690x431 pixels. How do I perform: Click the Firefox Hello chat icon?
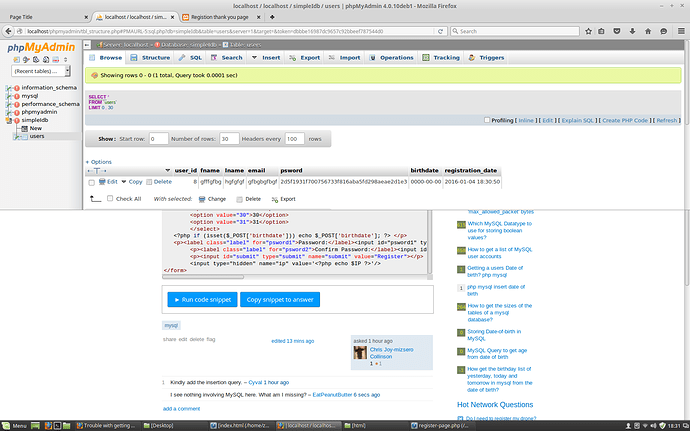[664, 31]
